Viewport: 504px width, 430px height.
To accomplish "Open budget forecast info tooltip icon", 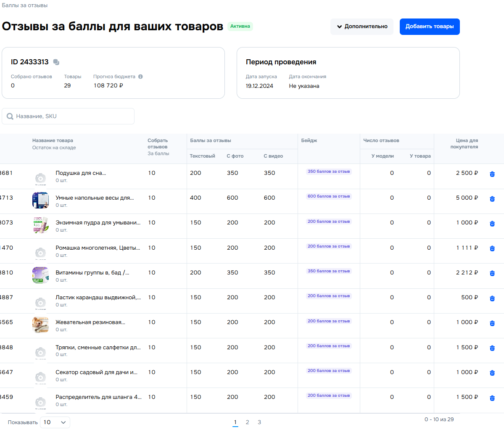I will 140,77.
